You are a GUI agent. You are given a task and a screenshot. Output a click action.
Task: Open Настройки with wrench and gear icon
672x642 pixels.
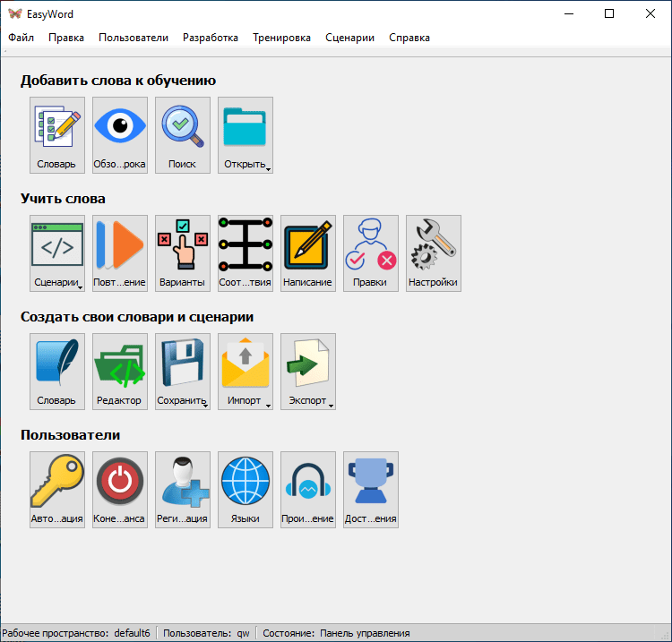[434, 253]
